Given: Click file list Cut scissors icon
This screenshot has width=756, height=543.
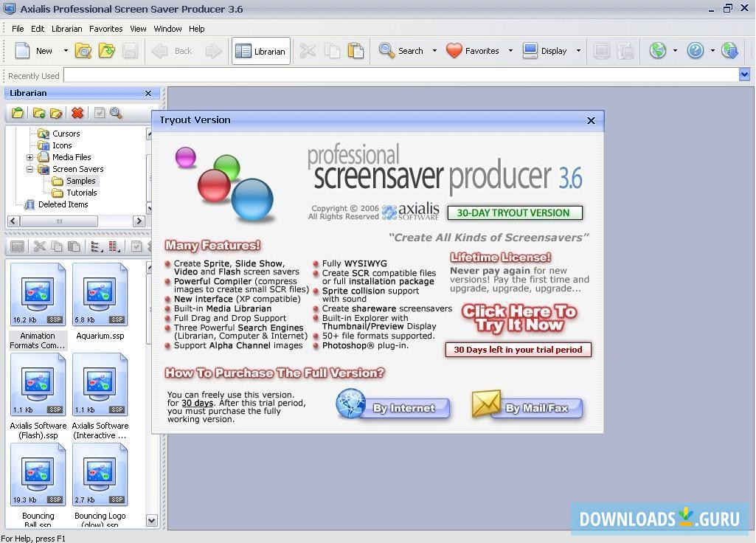Looking at the screenshot, I should [x=40, y=246].
